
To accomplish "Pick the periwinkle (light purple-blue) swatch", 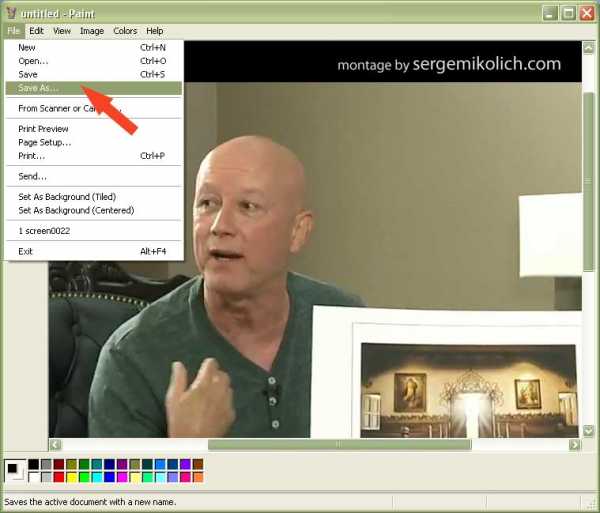I will (173, 477).
